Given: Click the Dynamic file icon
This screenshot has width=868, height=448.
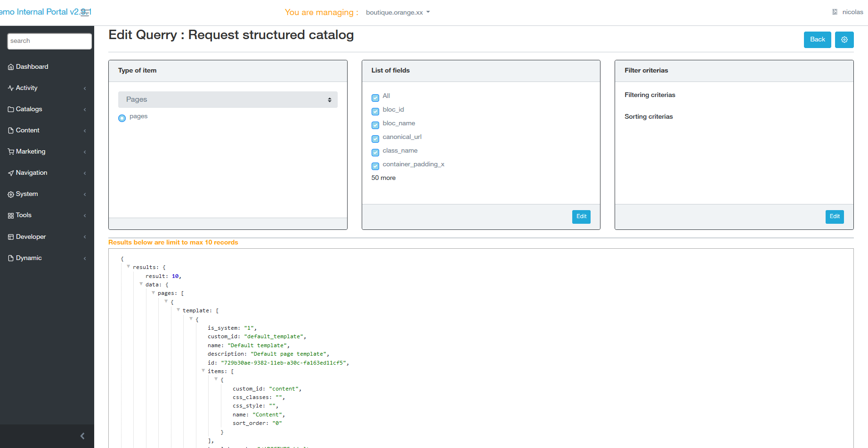Looking at the screenshot, I should point(11,258).
